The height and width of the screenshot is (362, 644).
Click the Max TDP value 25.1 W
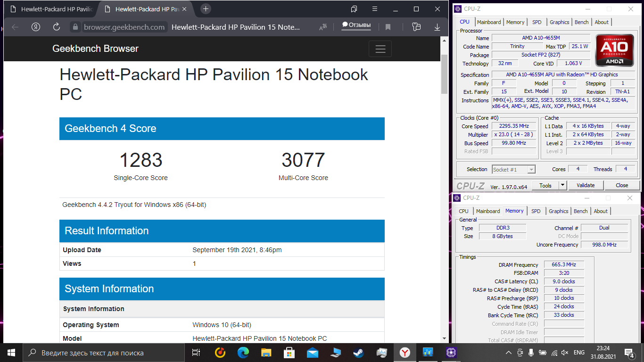(579, 46)
